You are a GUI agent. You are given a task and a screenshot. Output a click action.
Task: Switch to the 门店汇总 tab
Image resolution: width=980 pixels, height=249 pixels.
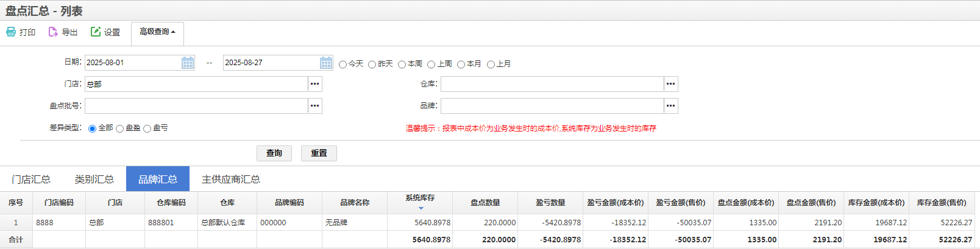click(31, 179)
